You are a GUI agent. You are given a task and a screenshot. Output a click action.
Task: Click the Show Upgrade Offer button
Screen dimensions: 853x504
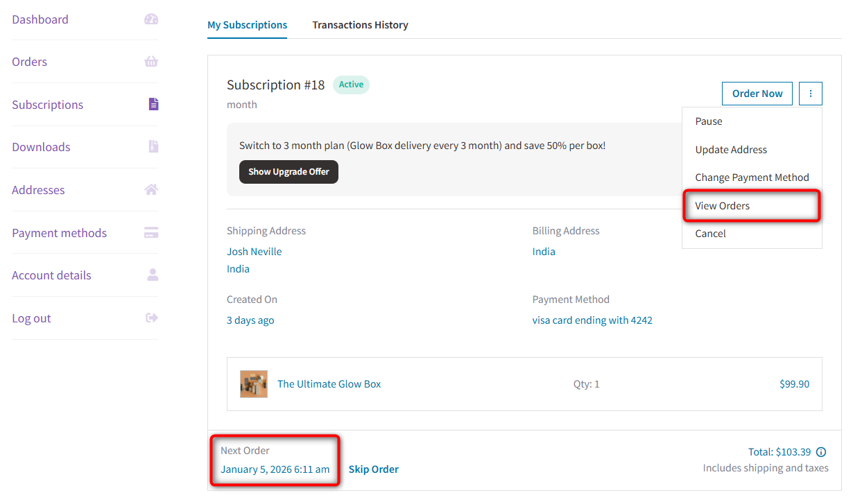[x=288, y=171]
